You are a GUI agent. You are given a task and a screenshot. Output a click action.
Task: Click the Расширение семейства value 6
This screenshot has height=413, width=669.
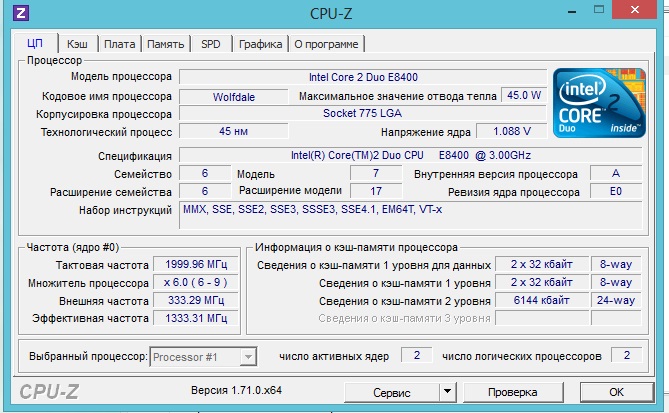205,191
